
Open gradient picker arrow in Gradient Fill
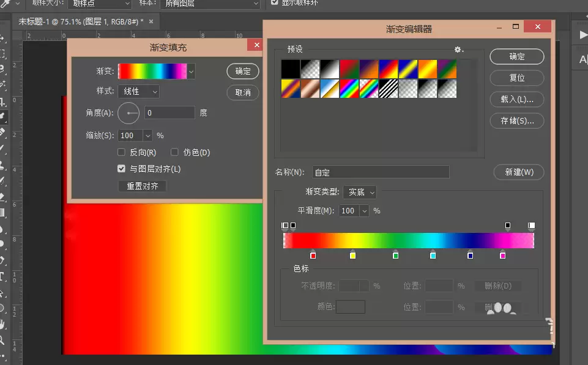(192, 71)
